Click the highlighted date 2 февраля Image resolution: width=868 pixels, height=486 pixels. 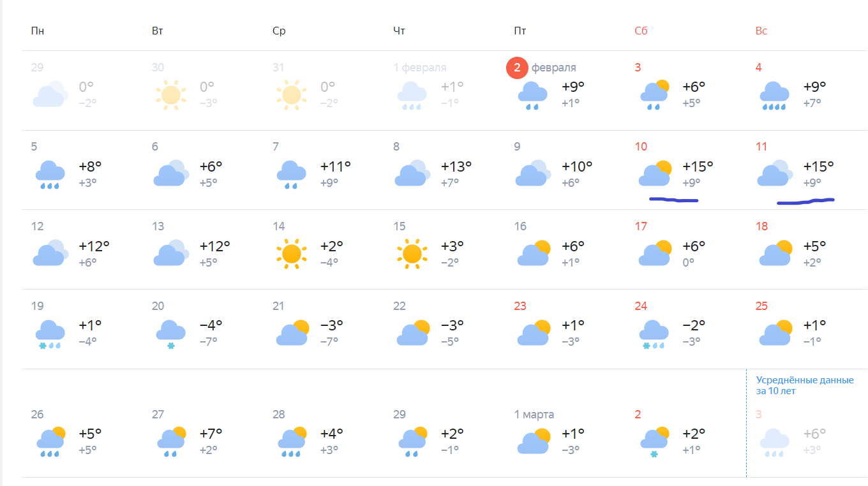(517, 68)
